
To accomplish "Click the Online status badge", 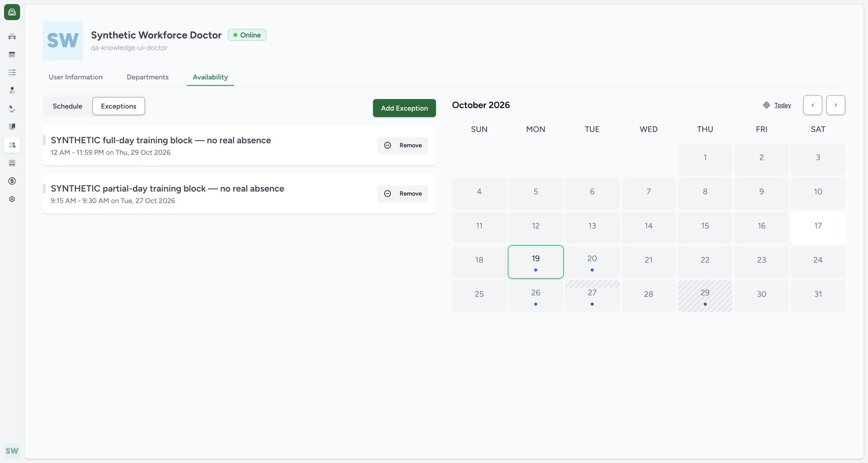I will pos(247,35).
